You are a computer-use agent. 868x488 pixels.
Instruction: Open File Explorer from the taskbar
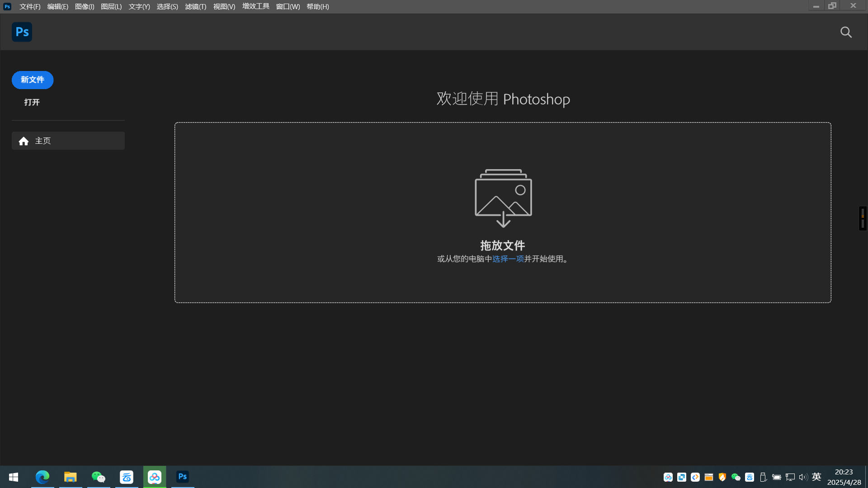point(70,477)
